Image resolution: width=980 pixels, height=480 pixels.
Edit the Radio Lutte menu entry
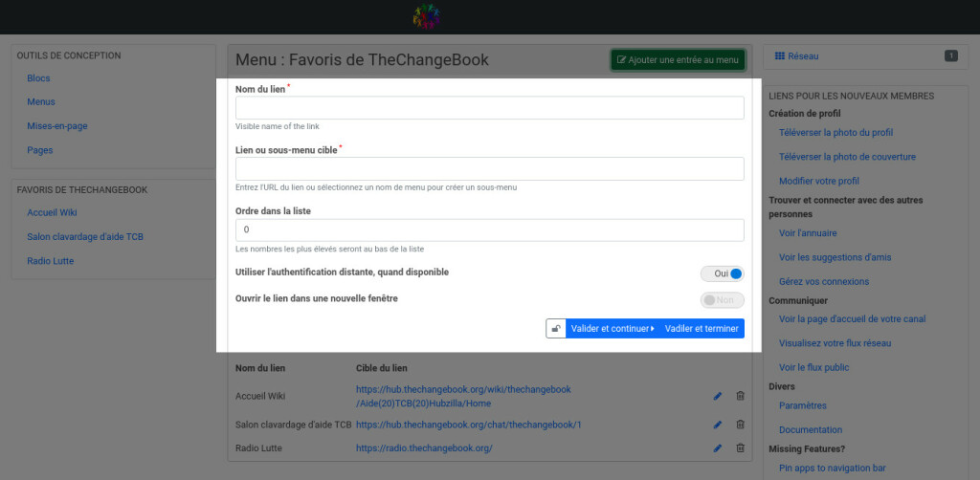point(718,448)
